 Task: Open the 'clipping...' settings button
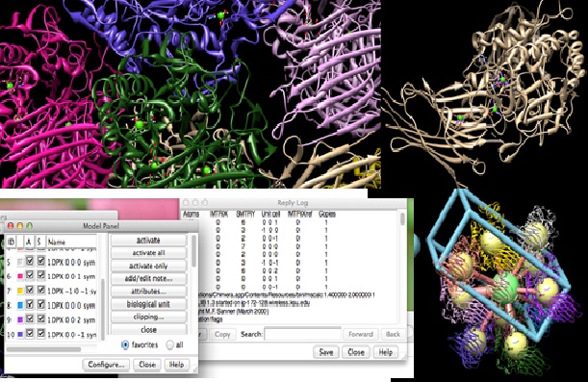coord(148,317)
